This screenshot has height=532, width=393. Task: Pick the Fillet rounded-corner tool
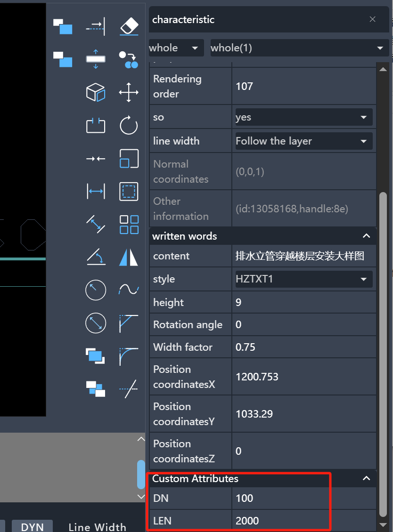tap(129, 356)
